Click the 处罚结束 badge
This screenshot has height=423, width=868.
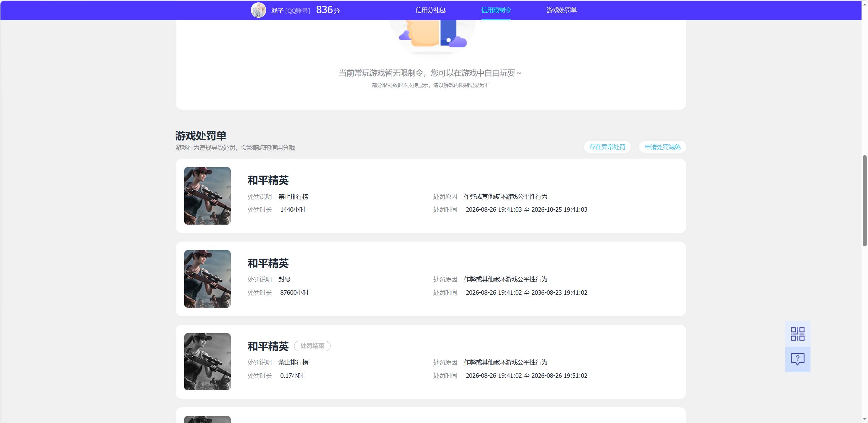[312, 346]
